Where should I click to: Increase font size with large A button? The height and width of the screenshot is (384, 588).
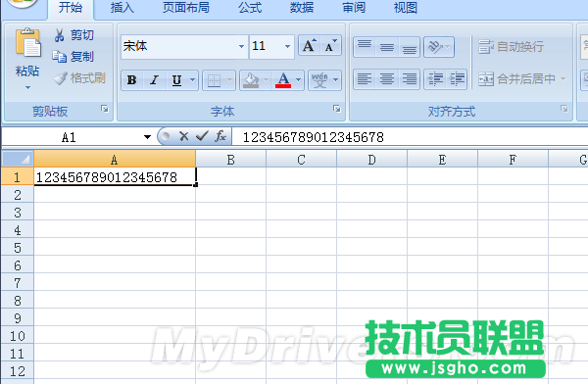(309, 46)
